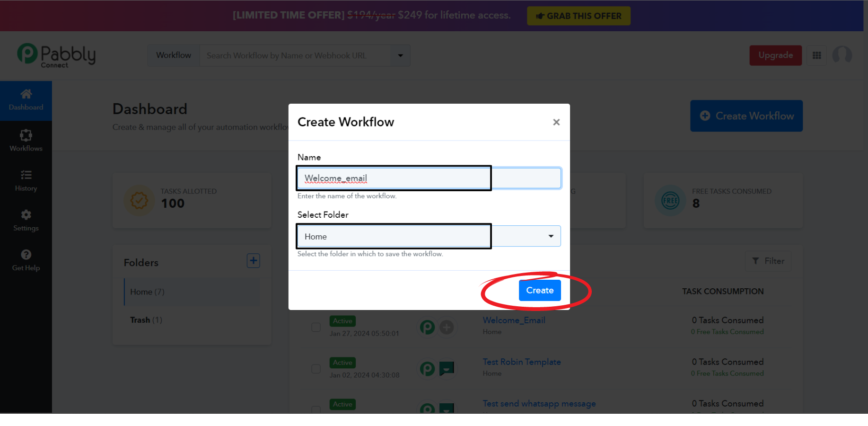Add new folder with plus icon
Image resolution: width=868 pixels, height=426 pixels.
pyautogui.click(x=254, y=261)
